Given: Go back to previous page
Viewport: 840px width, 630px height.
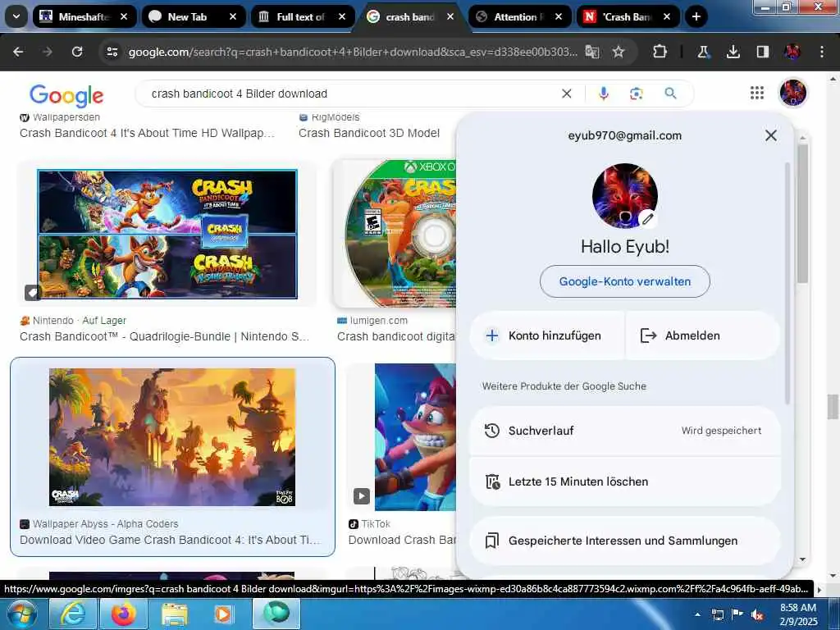Looking at the screenshot, I should point(18,52).
